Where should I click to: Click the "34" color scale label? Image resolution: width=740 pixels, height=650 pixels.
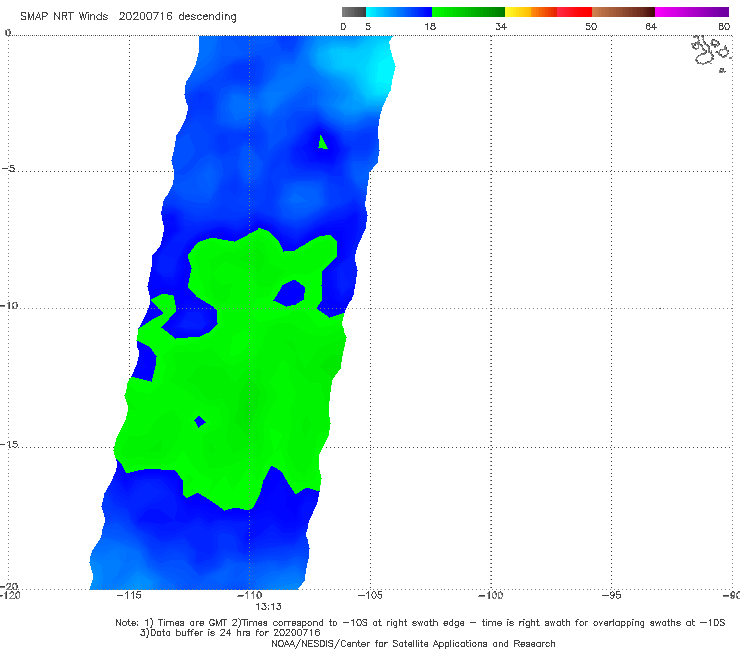[x=501, y=26]
